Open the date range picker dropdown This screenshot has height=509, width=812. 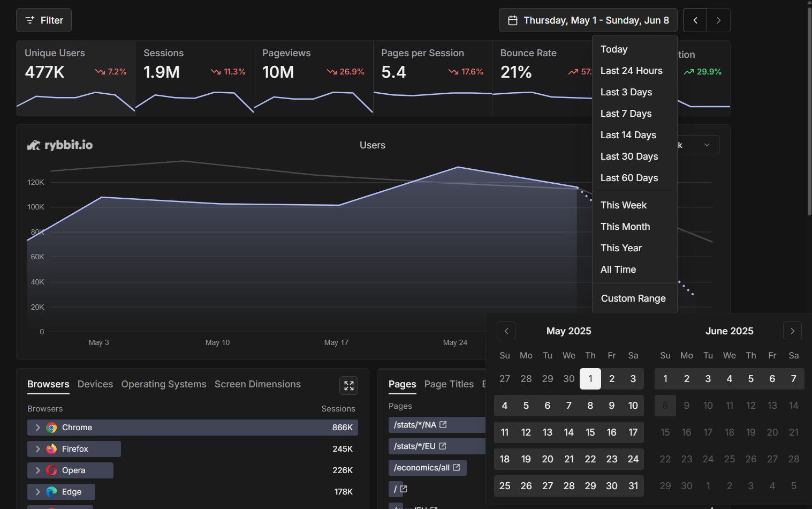(588, 20)
